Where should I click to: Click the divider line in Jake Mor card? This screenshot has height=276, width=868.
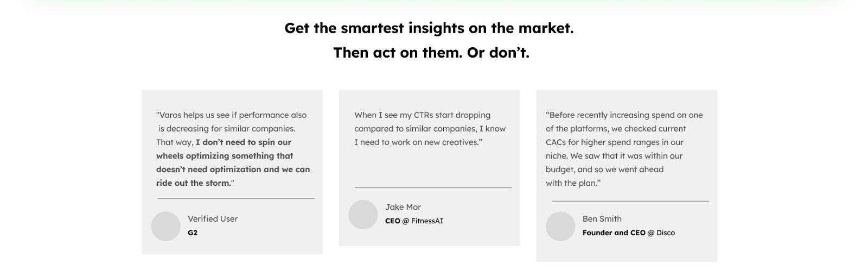433,187
